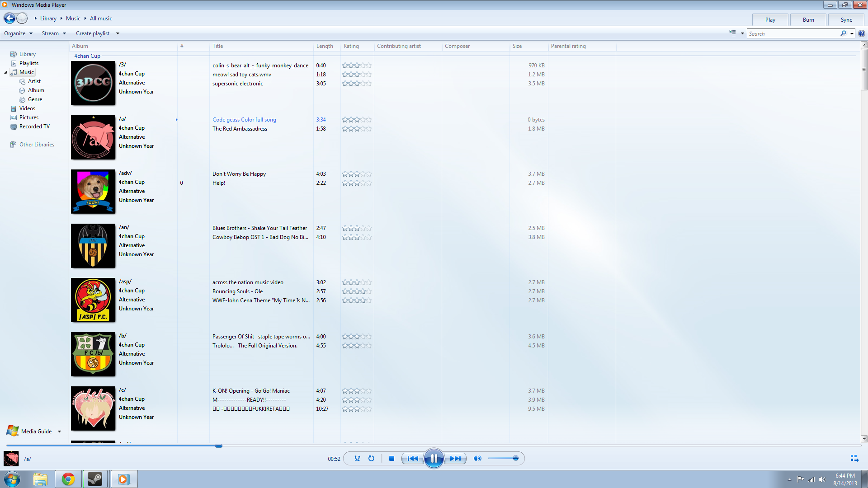
Task: Click the Forward navigation arrow
Action: pos(22,19)
